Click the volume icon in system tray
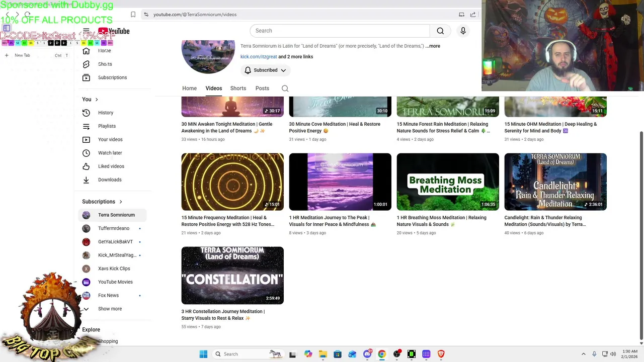Screen dimensions: 644x362 613,354
